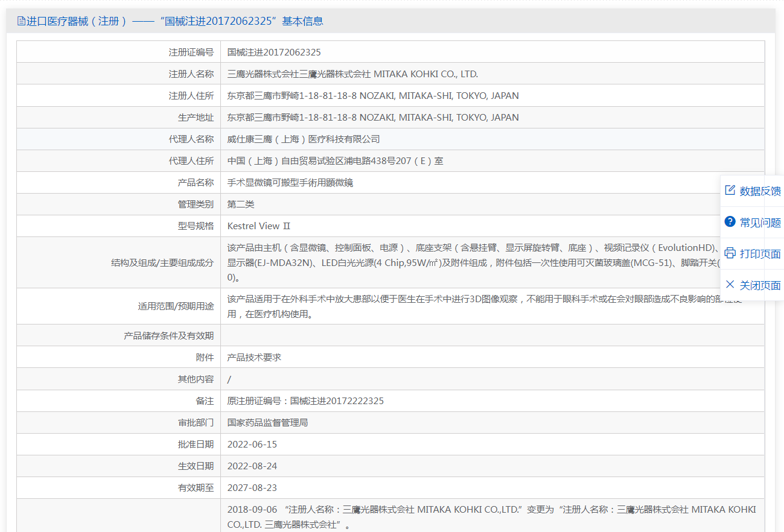Click expiry date 2027-08-23
Viewport: 784px width, 532px height.
(x=252, y=488)
